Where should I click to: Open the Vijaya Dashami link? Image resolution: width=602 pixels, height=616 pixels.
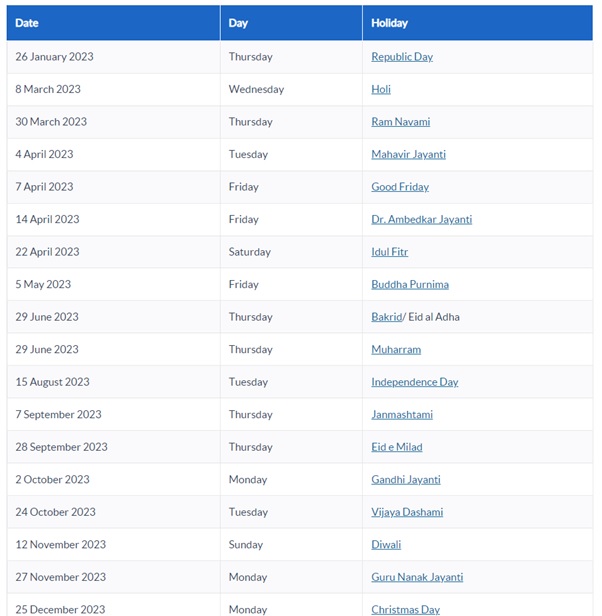click(x=407, y=512)
